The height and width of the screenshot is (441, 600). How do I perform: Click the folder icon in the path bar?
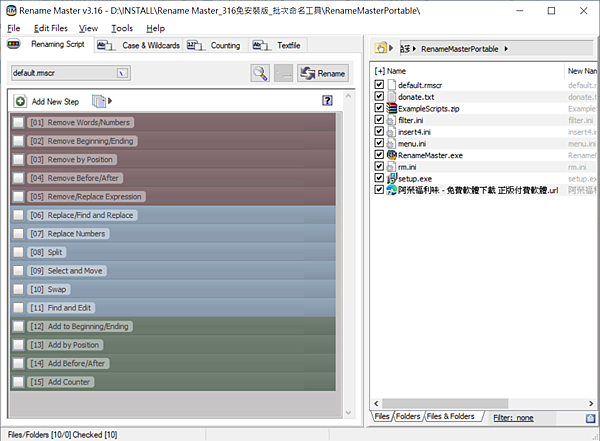(381, 48)
